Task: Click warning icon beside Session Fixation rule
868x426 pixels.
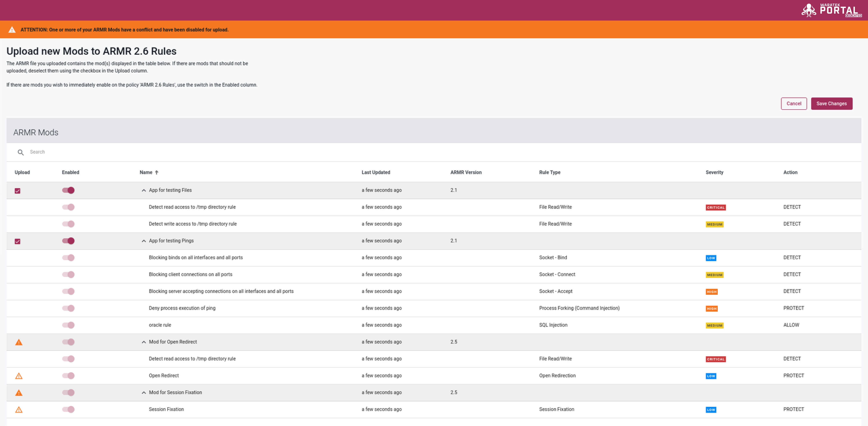Action: (19, 409)
